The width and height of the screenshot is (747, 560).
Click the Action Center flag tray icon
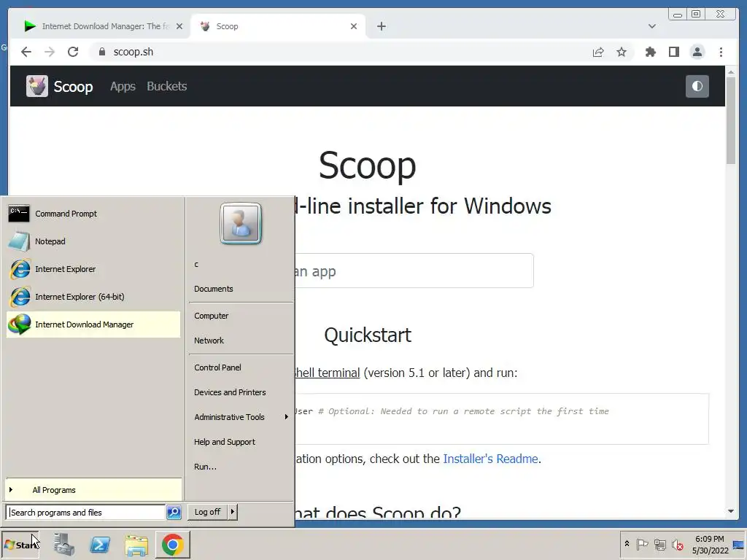coord(642,544)
